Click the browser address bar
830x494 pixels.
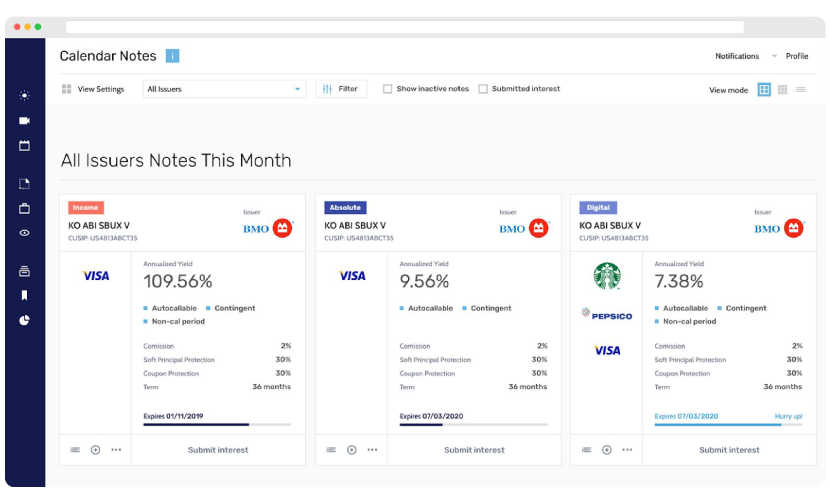tap(405, 27)
